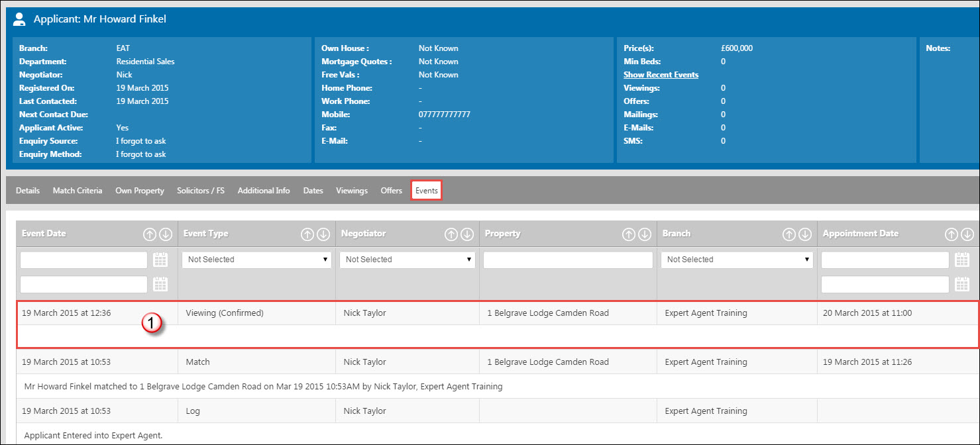
Task: Sort Event Date descending arrow
Action: coord(166,234)
